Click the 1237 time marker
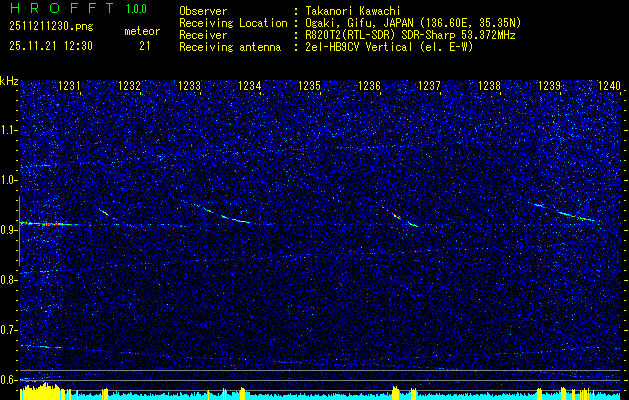Viewport: 629px width, 400px height. (x=429, y=86)
